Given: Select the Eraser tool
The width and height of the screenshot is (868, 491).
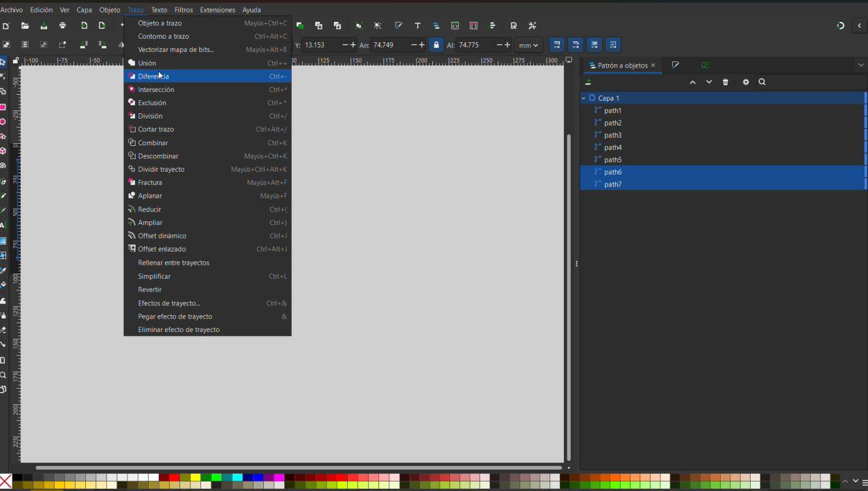Looking at the screenshot, I should point(3,330).
